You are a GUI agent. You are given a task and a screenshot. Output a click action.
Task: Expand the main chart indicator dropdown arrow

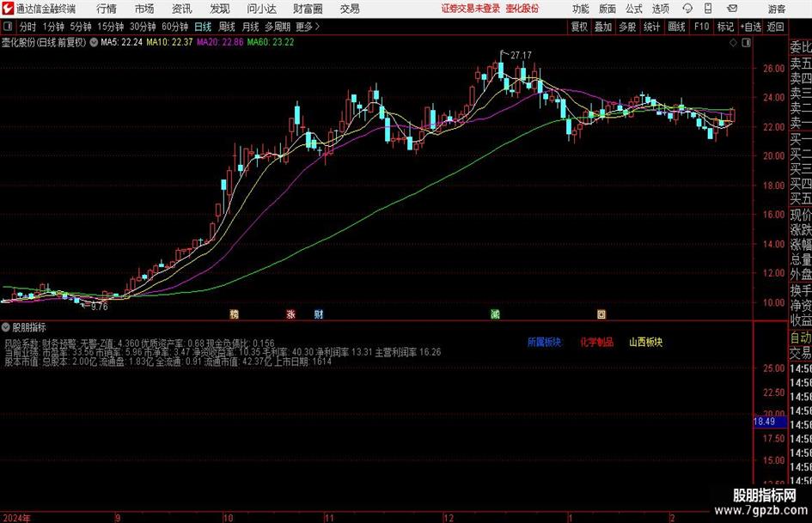tap(94, 42)
